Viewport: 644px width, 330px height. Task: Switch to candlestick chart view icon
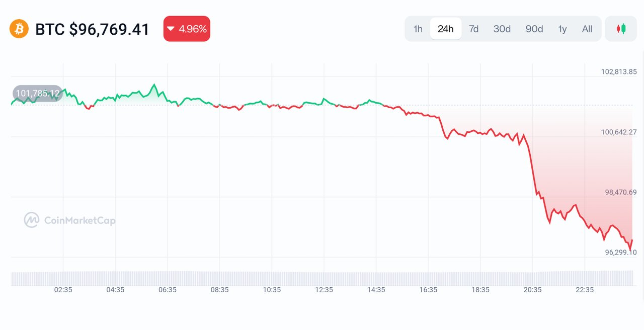621,29
